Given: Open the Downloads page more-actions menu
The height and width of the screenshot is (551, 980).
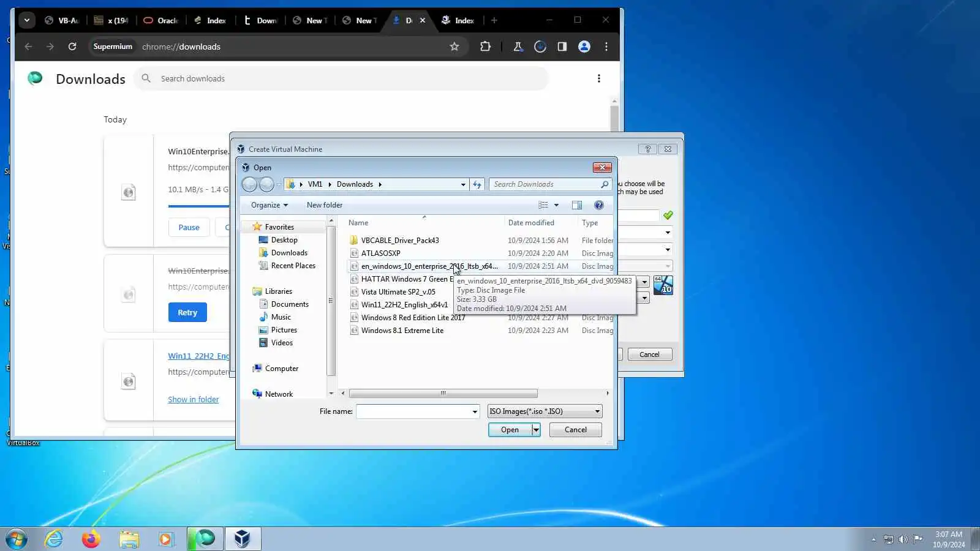Looking at the screenshot, I should pos(599,78).
